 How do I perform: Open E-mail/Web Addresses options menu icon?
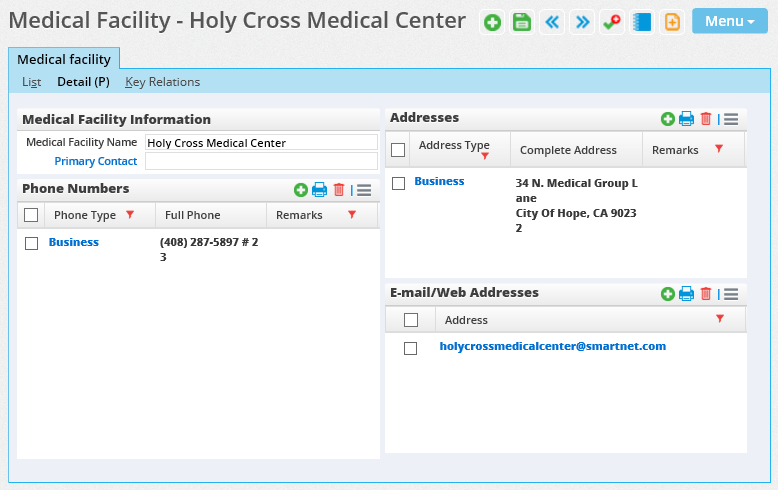[731, 294]
